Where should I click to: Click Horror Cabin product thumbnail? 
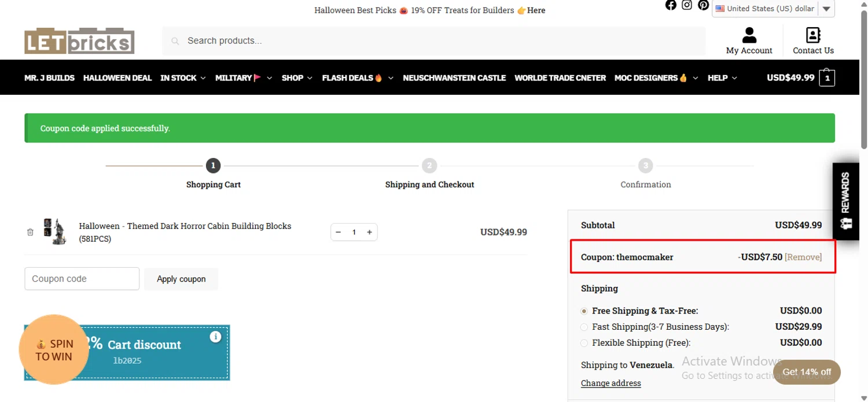pyautogui.click(x=55, y=231)
